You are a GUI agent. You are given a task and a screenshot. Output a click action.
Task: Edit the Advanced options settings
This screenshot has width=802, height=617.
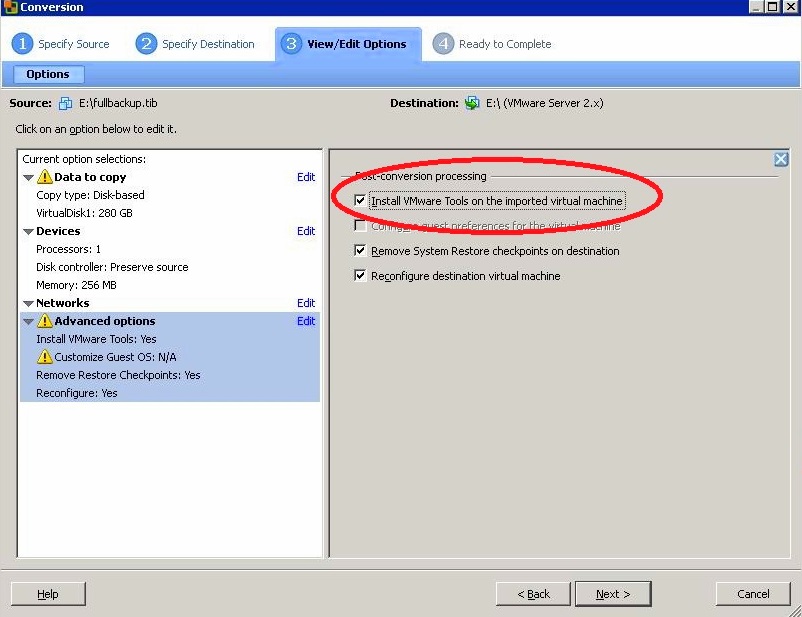click(306, 321)
